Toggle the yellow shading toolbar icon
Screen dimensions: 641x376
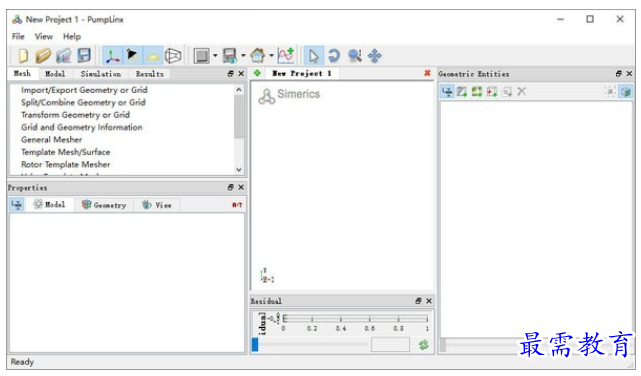coord(153,56)
